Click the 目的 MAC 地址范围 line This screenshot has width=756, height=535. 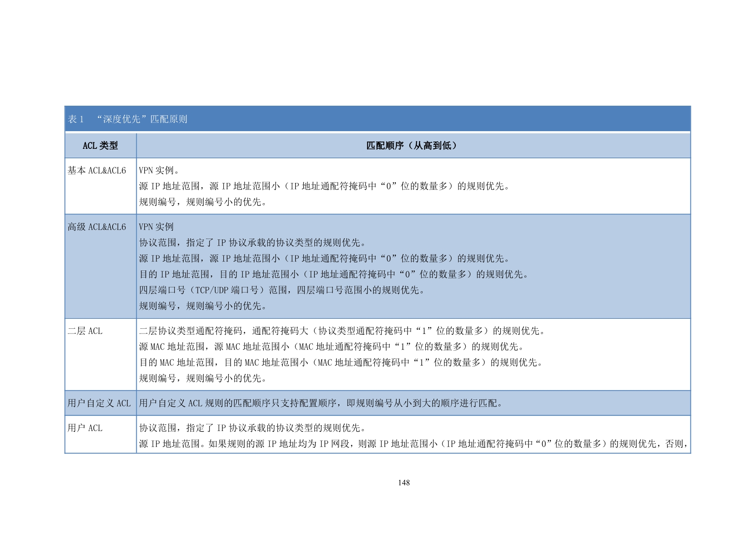pyautogui.click(x=341, y=362)
